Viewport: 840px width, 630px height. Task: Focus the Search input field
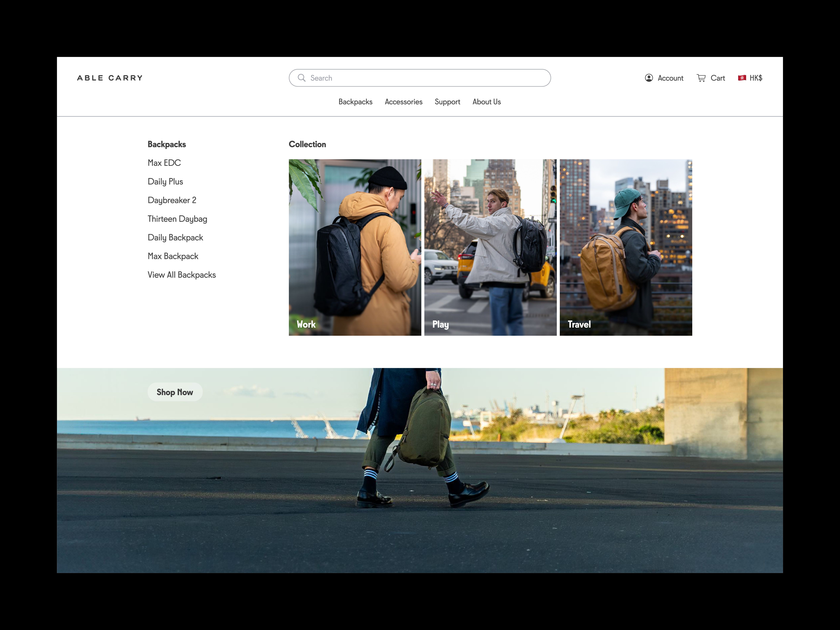point(420,78)
